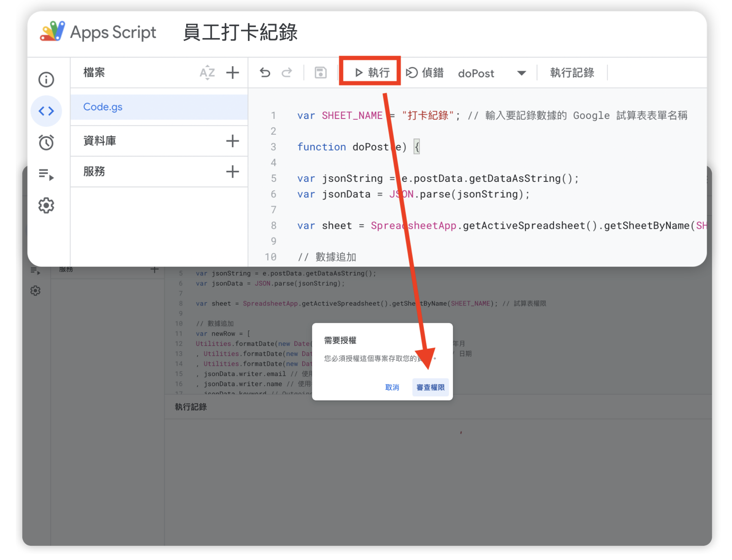Select the code Editor sidebar icon

(46, 111)
